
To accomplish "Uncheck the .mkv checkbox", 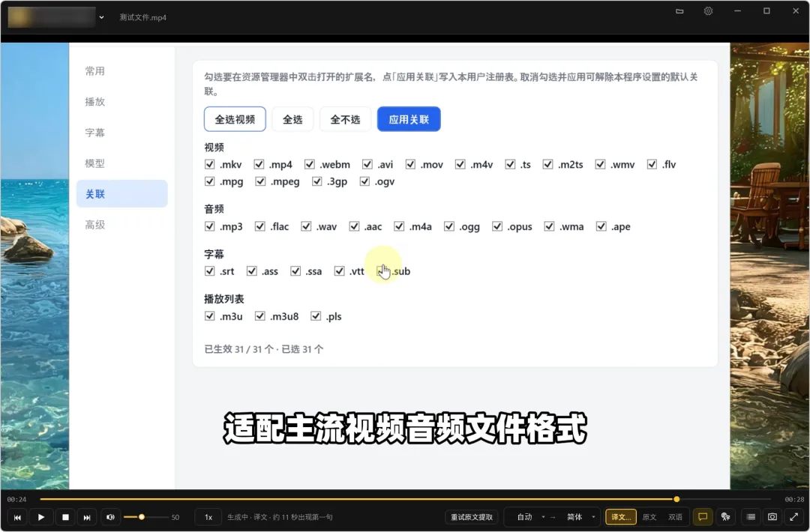I will tap(209, 164).
